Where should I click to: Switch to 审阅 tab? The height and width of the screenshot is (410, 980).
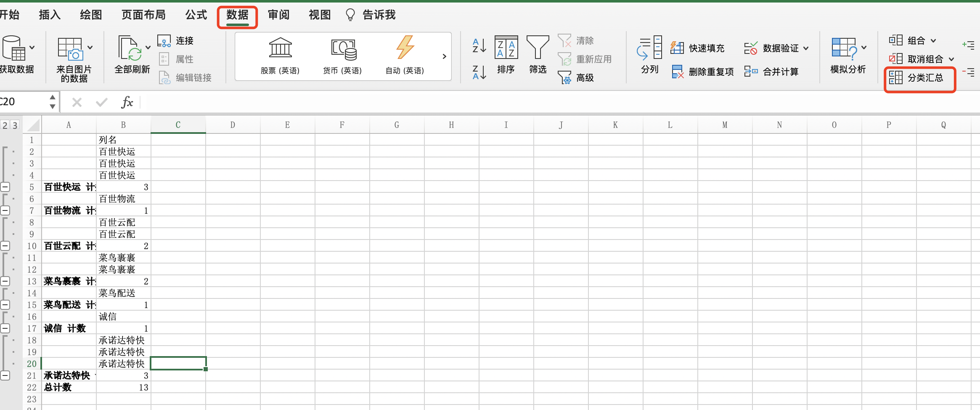(x=278, y=15)
